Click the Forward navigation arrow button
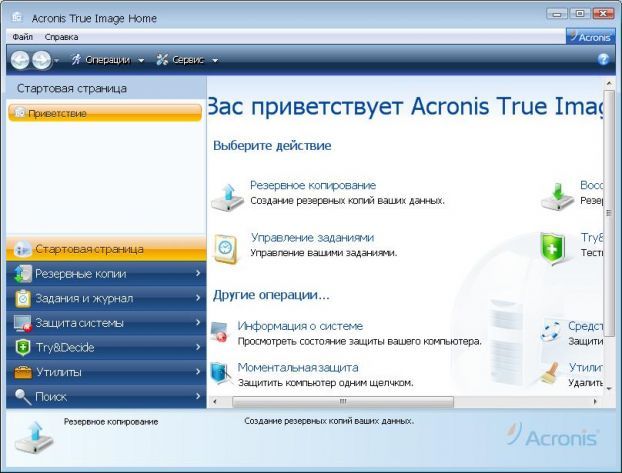 [42, 60]
